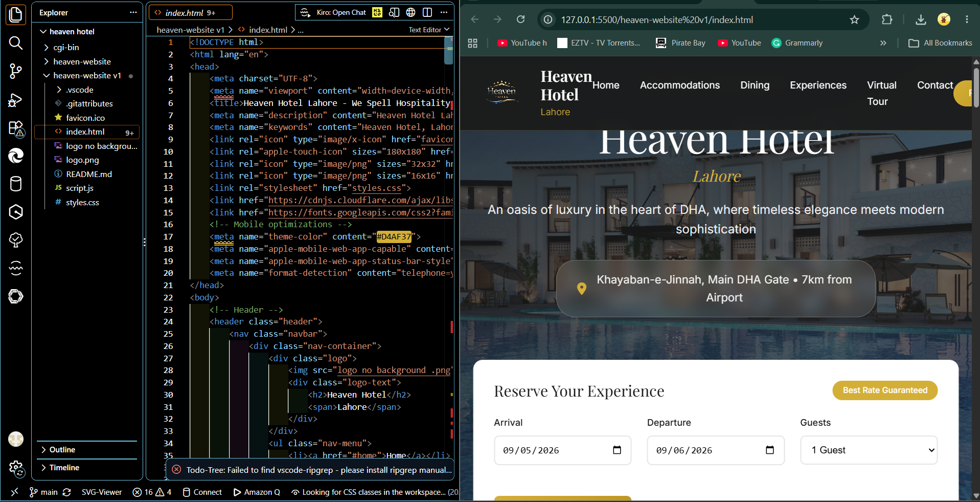The height and width of the screenshot is (502, 980).
Task: Open Run and Debug view
Action: coord(16,100)
